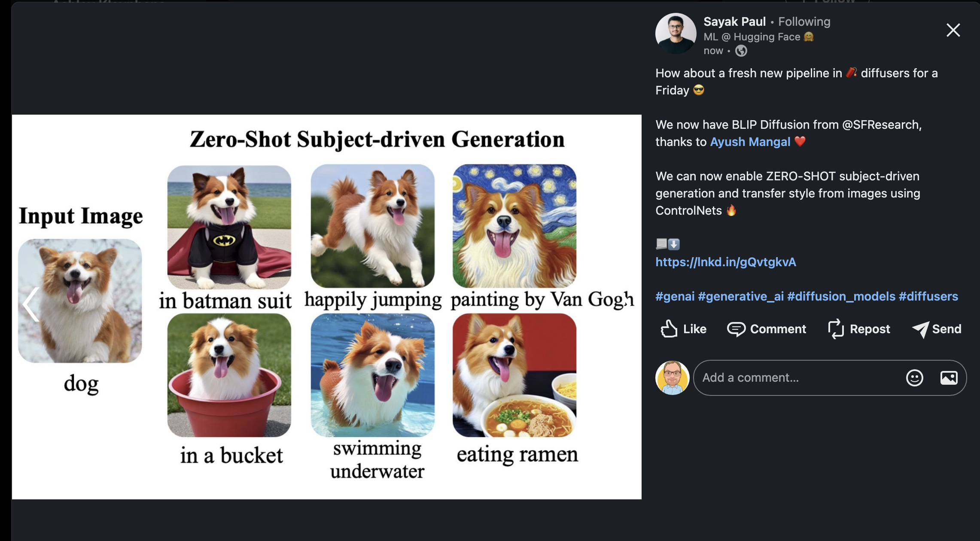The width and height of the screenshot is (980, 541).
Task: Click the Zero-Shot Subject-driven Generation image
Action: [326, 307]
